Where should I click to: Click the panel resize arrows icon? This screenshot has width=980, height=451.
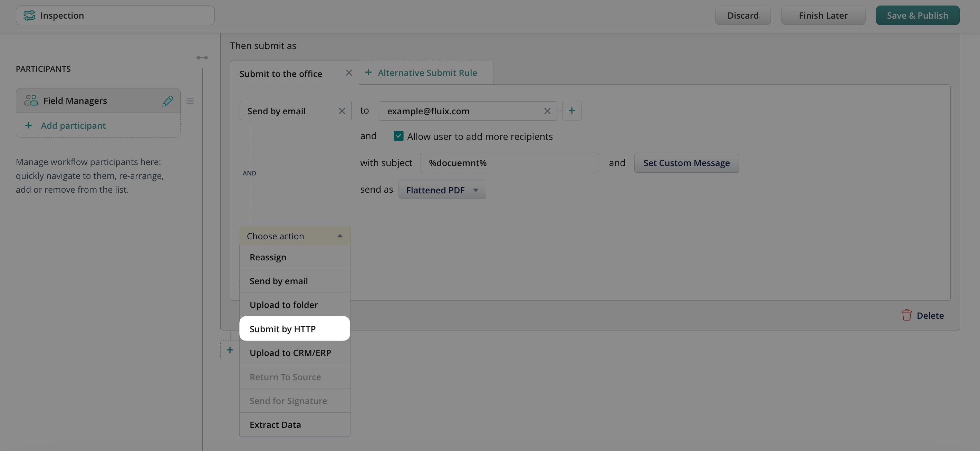(x=202, y=57)
